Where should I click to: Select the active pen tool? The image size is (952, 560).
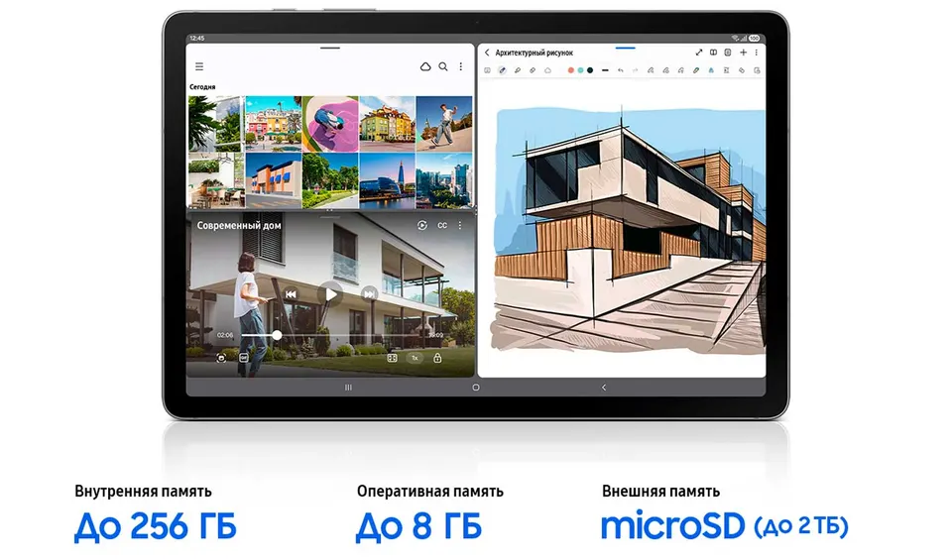502,70
